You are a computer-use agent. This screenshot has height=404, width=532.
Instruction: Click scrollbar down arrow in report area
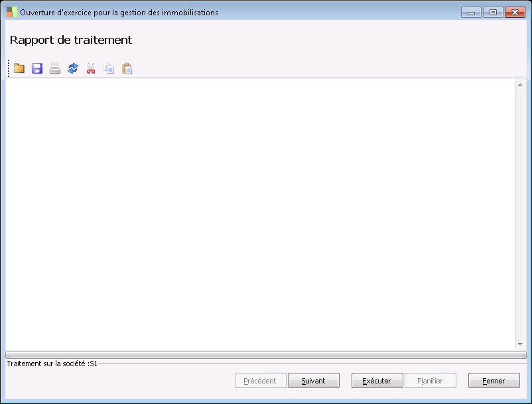click(x=520, y=344)
